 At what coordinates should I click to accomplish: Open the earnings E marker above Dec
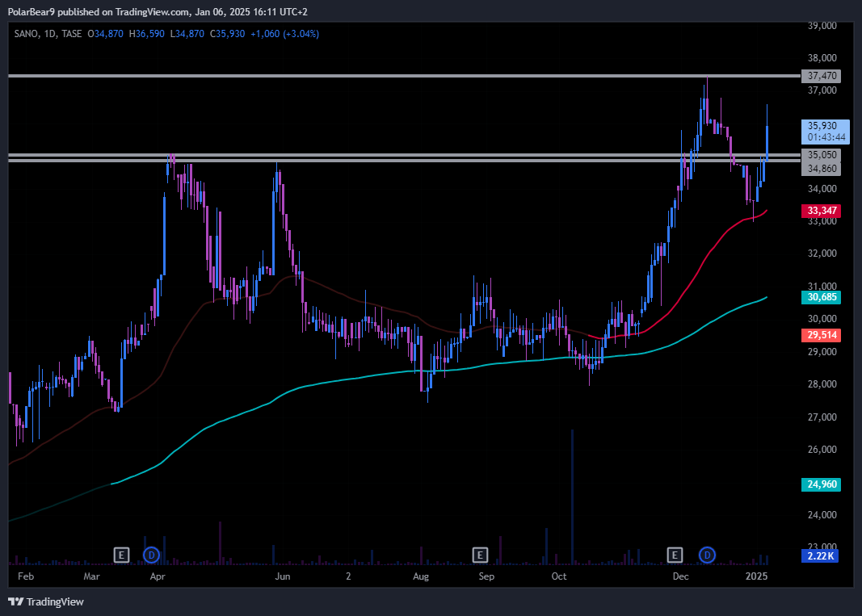coord(675,555)
